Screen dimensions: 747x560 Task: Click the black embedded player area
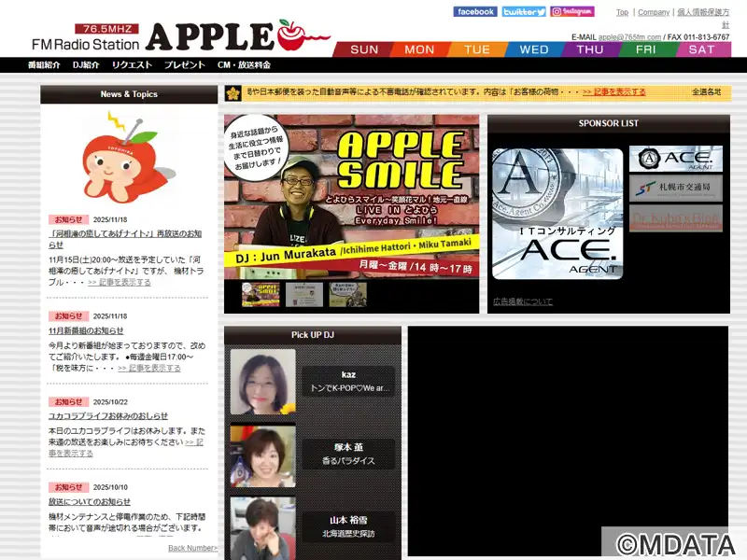(568, 441)
